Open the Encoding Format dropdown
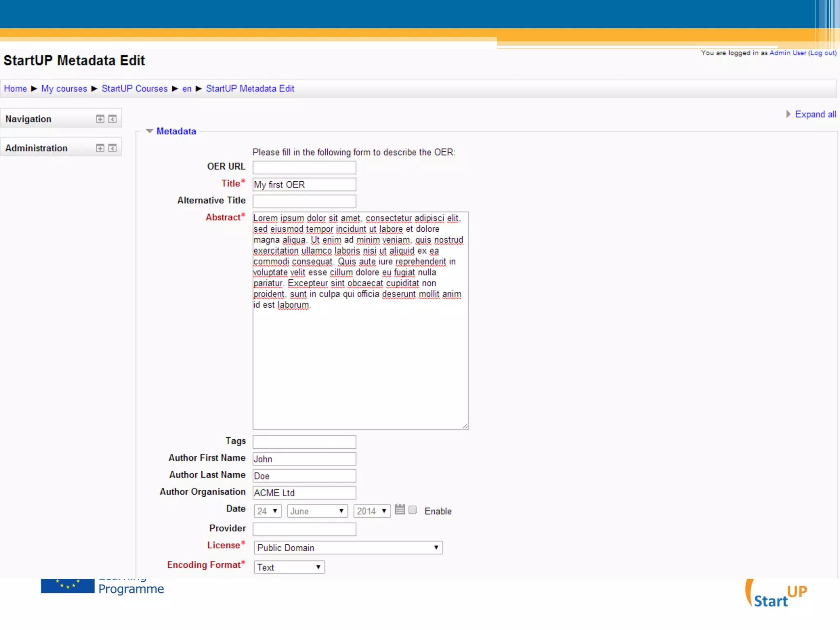The height and width of the screenshot is (630, 840). pyautogui.click(x=289, y=567)
